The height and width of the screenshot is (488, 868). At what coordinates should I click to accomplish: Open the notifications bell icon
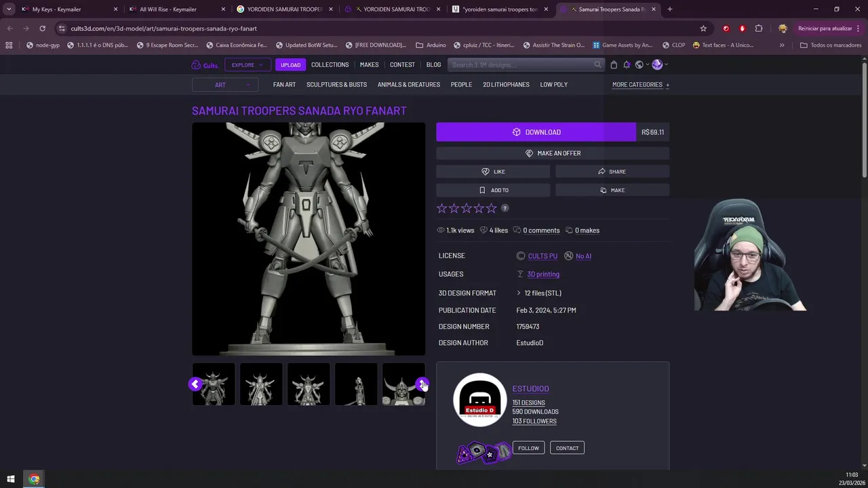tap(627, 64)
